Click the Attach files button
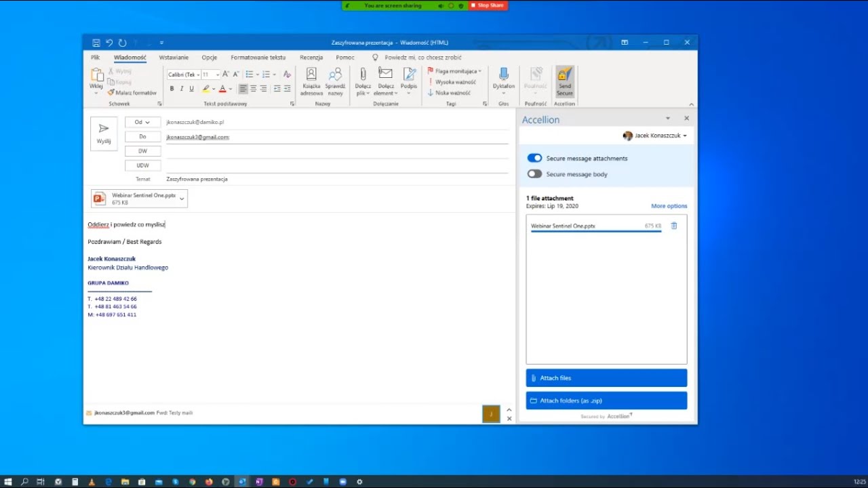 (606, 378)
